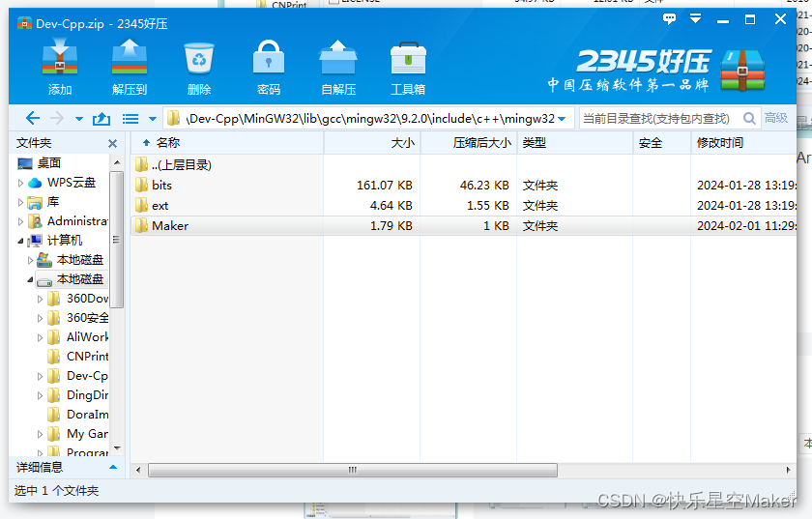Screen dimensions: 812x519
Task: Select the ext folder row
Action: click(463, 206)
